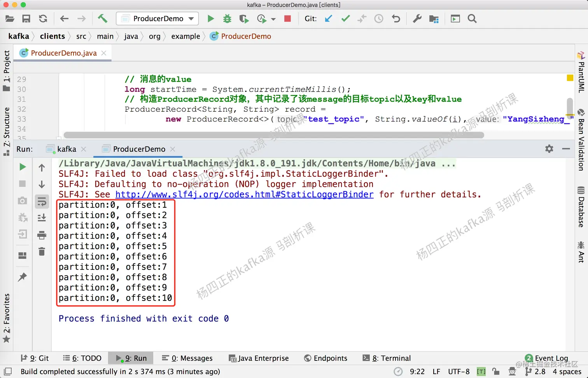Switch to the kafka run tab
Image resolution: width=588 pixels, height=378 pixels.
(66, 149)
